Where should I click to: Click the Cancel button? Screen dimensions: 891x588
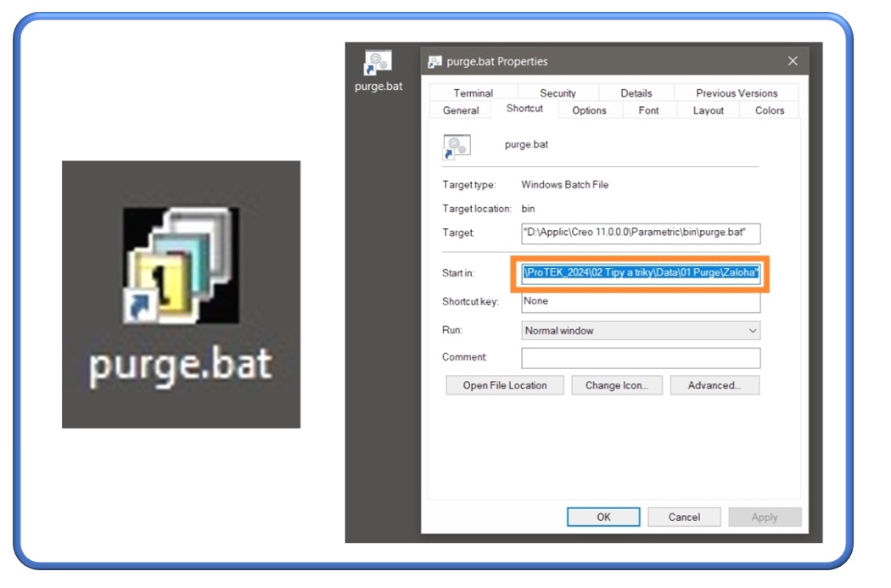684,517
